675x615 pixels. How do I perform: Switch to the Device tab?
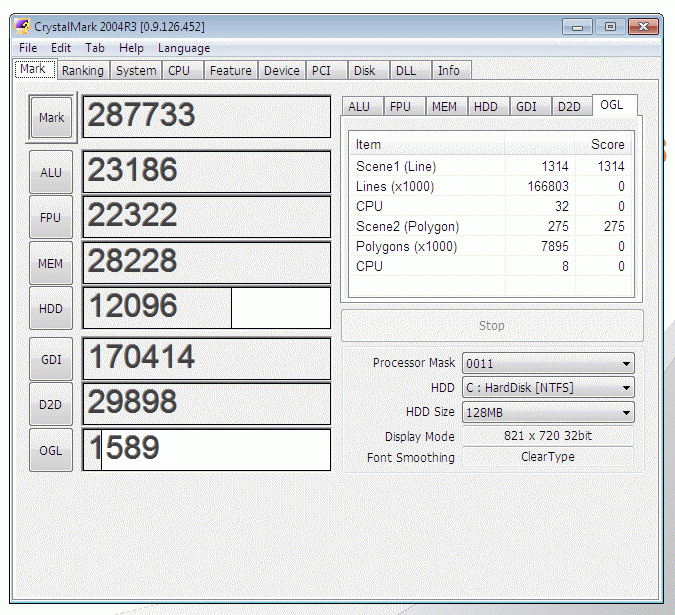click(x=282, y=71)
